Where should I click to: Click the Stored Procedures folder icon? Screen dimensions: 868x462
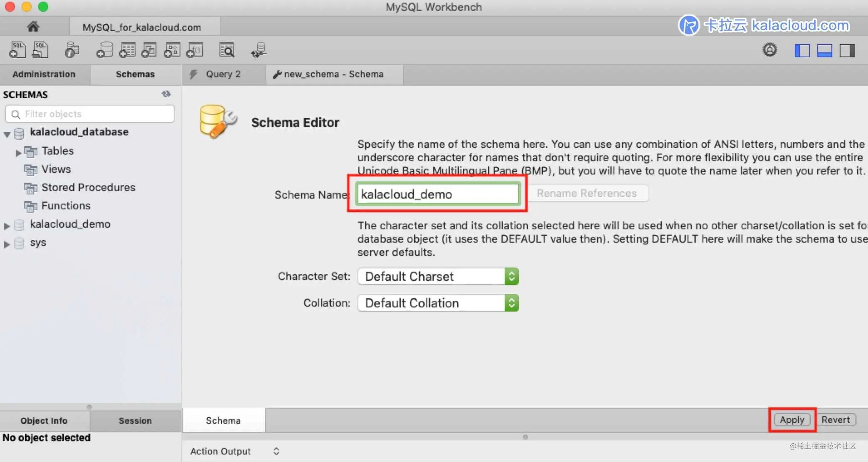click(x=30, y=188)
